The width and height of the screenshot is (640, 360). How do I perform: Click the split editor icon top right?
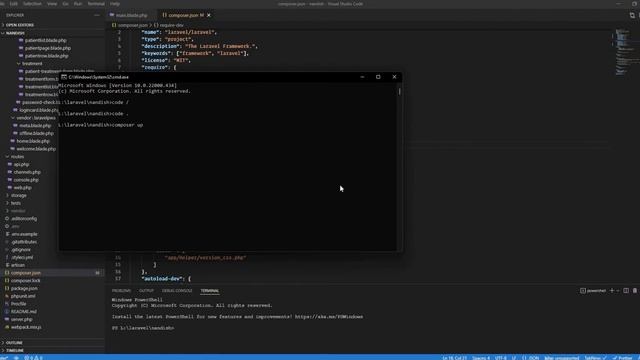click(632, 15)
